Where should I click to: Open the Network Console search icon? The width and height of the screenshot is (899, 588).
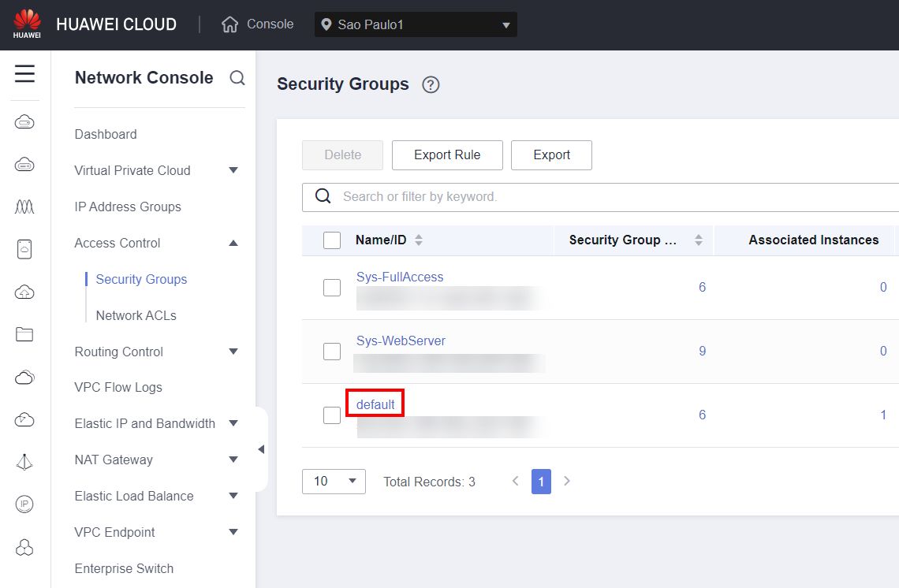[x=237, y=78]
